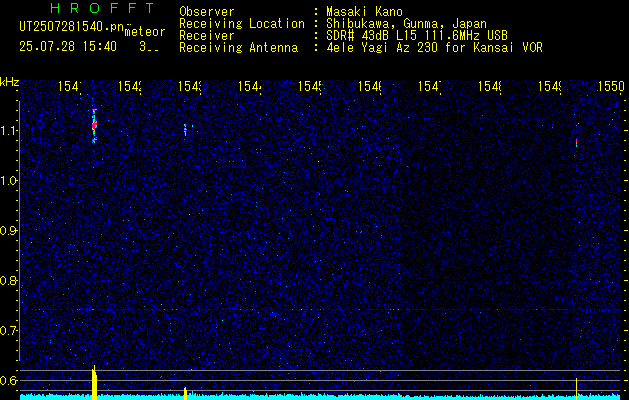Select "4ele Yagi Az 230 for Kansai VOR"

click(434, 48)
